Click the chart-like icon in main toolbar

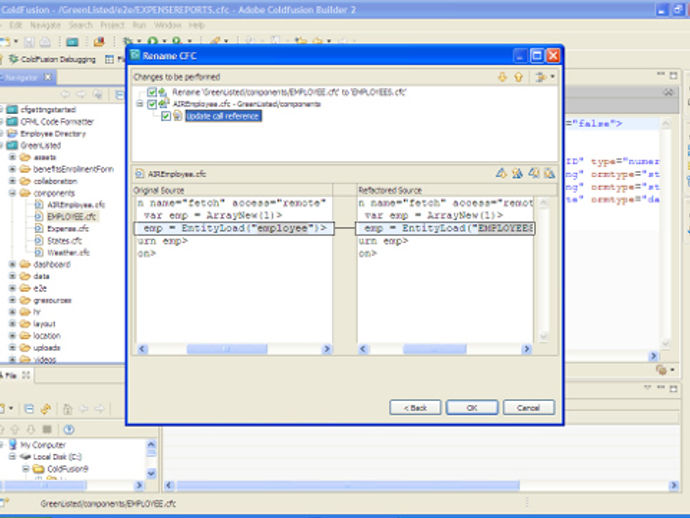click(99, 42)
